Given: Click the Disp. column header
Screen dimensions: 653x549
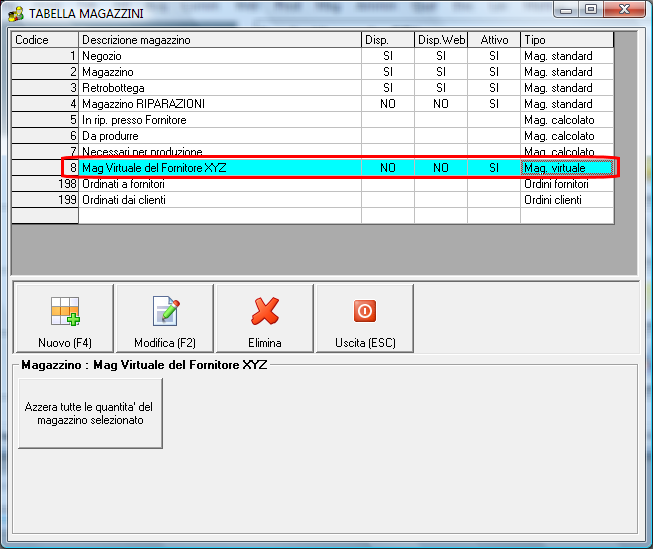Looking at the screenshot, I should [x=388, y=40].
